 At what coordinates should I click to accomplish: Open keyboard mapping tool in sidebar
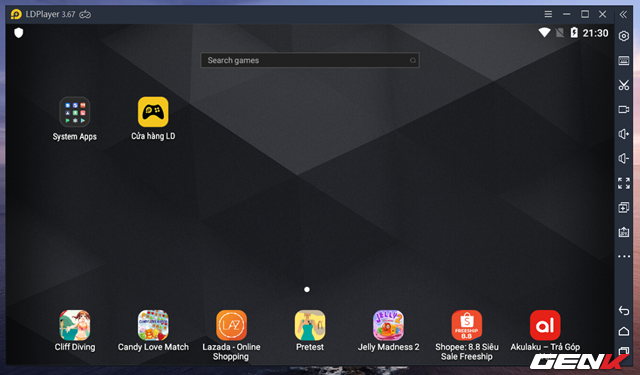tap(624, 61)
